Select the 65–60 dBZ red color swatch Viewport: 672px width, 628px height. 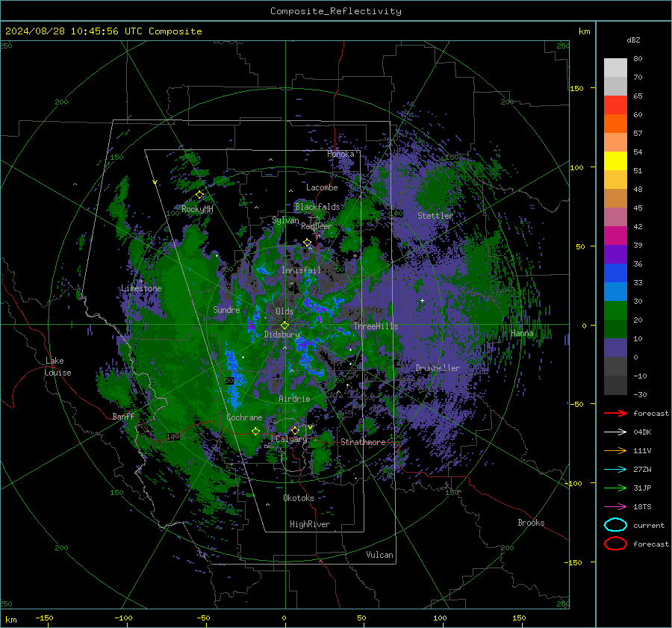(615, 105)
